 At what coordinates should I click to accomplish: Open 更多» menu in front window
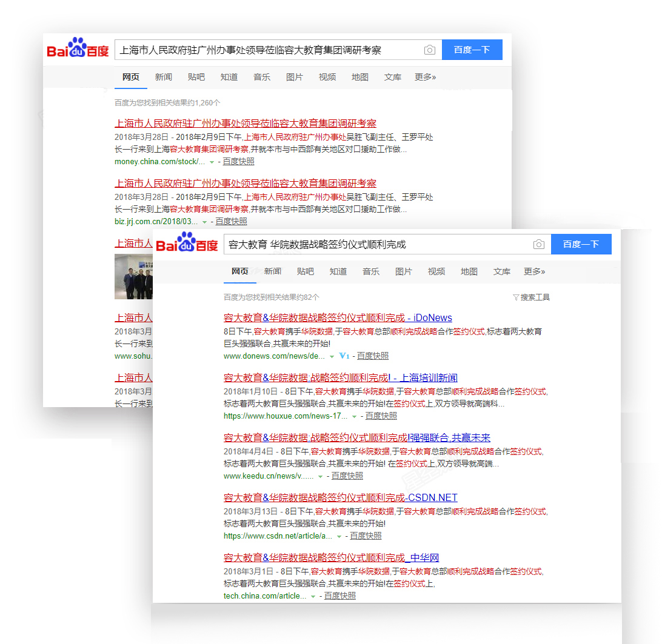(535, 271)
